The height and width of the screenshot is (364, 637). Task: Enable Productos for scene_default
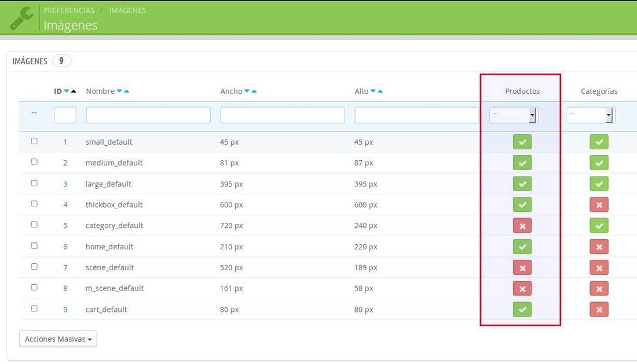522,267
